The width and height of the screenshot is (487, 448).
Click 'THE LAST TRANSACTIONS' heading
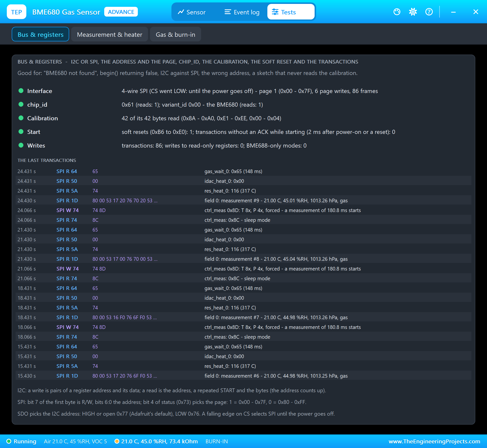click(x=47, y=160)
